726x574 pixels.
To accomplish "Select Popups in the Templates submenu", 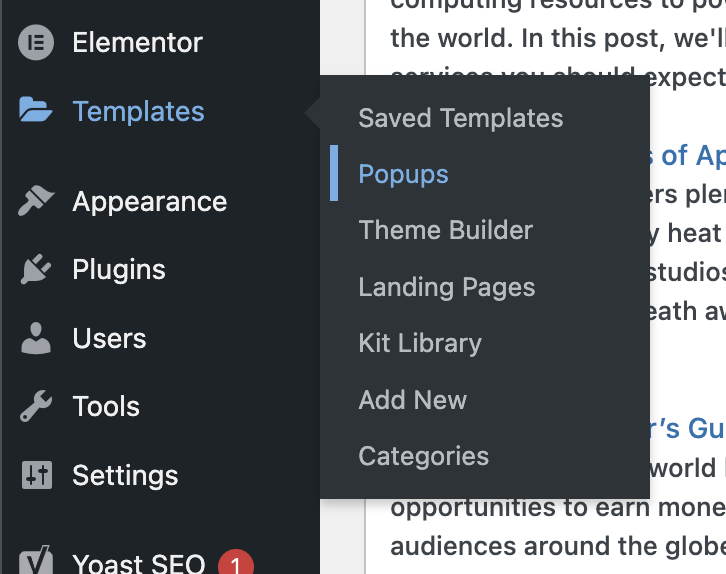I will click(403, 175).
